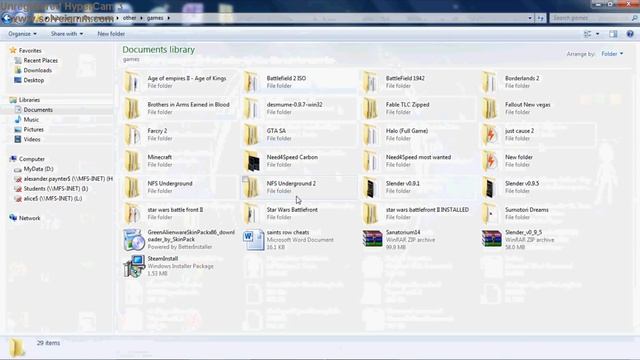Open the change view options arrow
This screenshot has height=360, width=640.
[598, 34]
